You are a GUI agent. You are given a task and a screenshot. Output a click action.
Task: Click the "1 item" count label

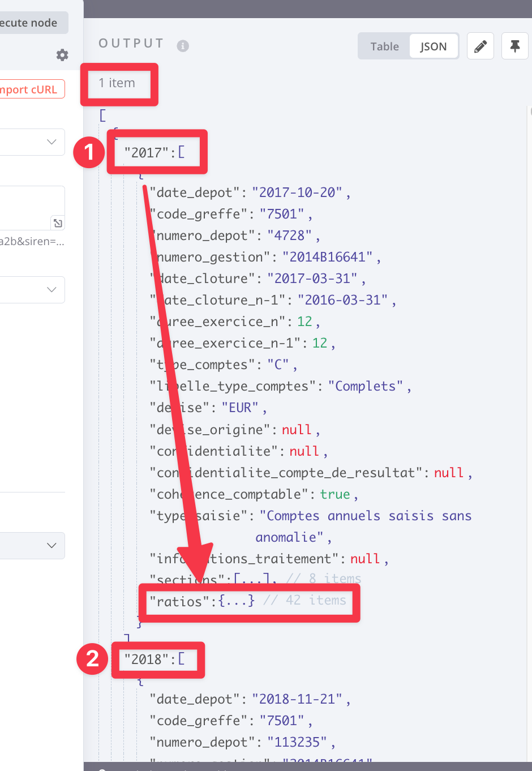click(x=117, y=83)
